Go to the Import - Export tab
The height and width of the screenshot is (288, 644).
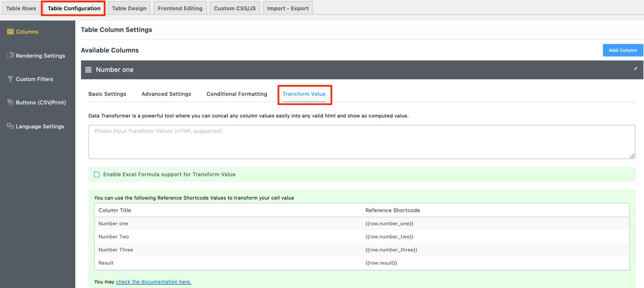(x=288, y=8)
